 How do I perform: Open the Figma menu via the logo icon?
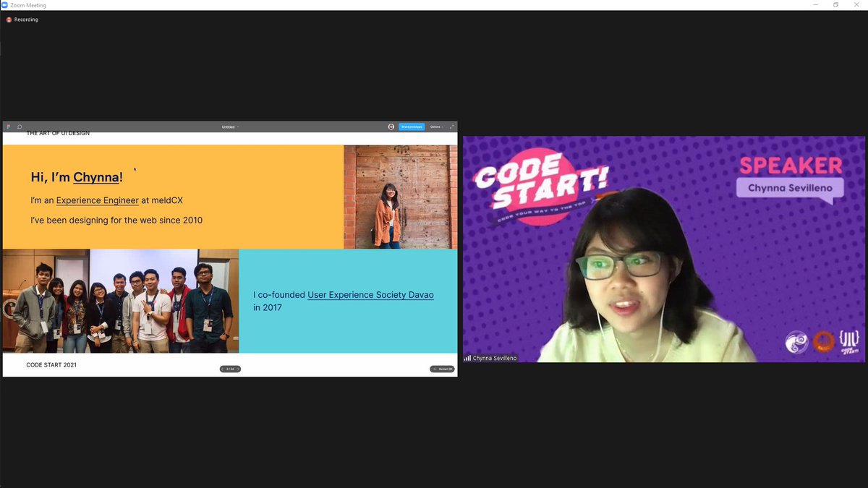point(7,126)
